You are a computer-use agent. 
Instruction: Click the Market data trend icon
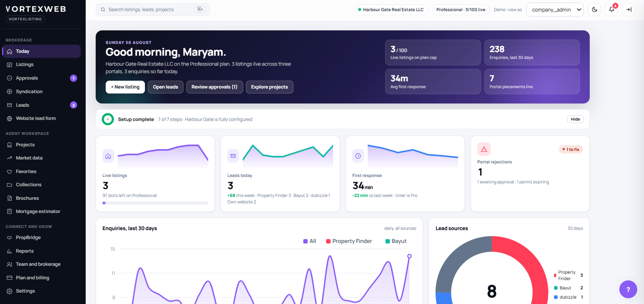9,158
